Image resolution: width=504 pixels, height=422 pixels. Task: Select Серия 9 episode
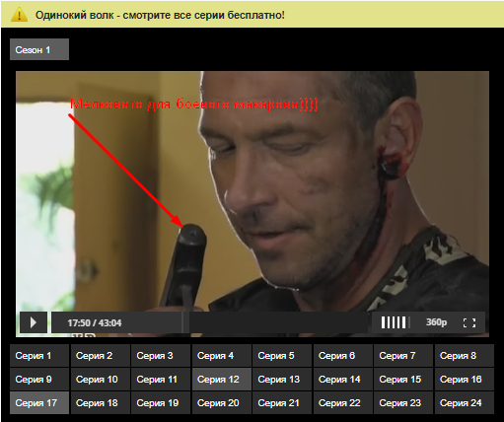[39, 380]
